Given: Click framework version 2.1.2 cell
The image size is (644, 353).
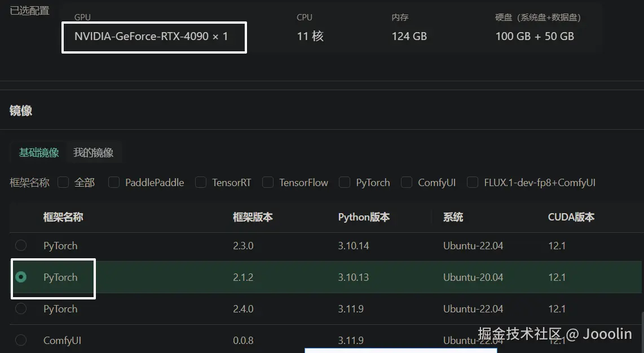Looking at the screenshot, I should [x=243, y=277].
